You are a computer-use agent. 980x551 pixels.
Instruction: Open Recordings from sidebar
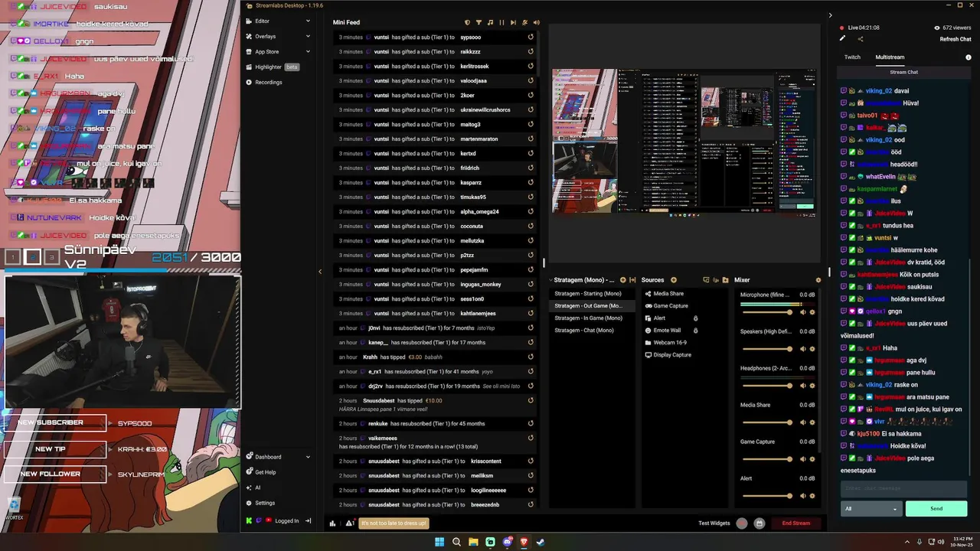click(x=264, y=83)
